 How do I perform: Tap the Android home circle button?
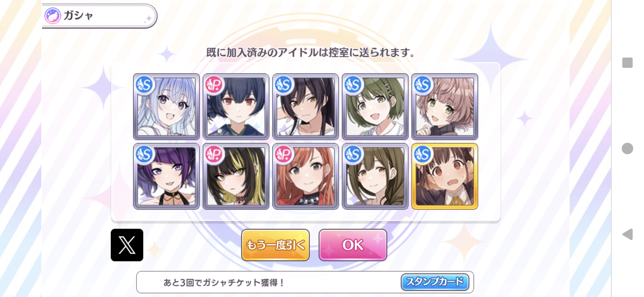[627, 148]
